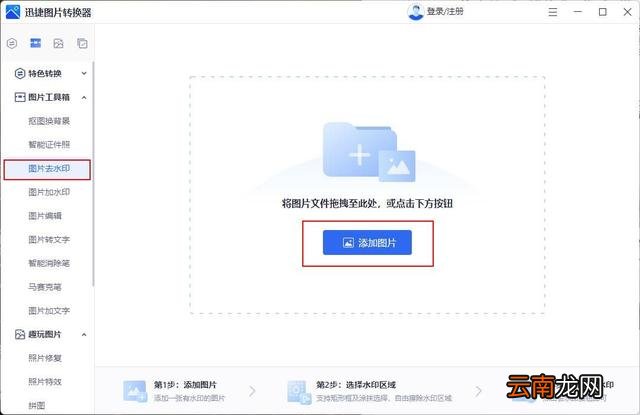
Task: Click the 趣玩图片 section icon
Action: pyautogui.click(x=20, y=334)
